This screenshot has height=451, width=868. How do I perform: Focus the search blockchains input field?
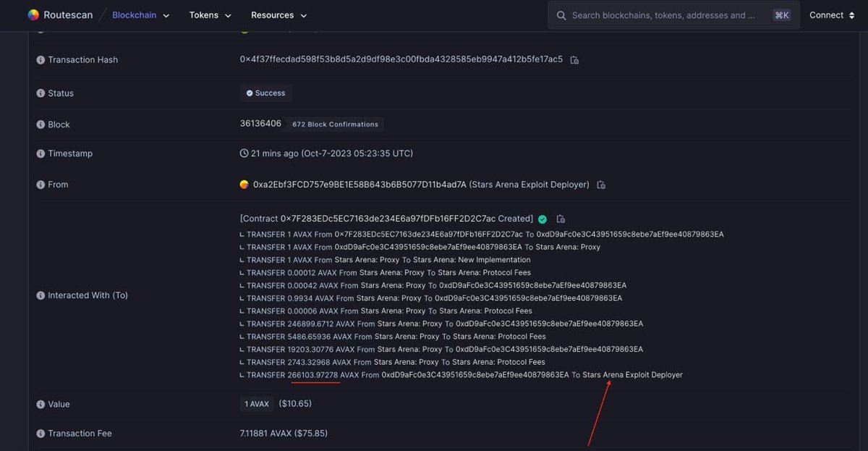673,15
